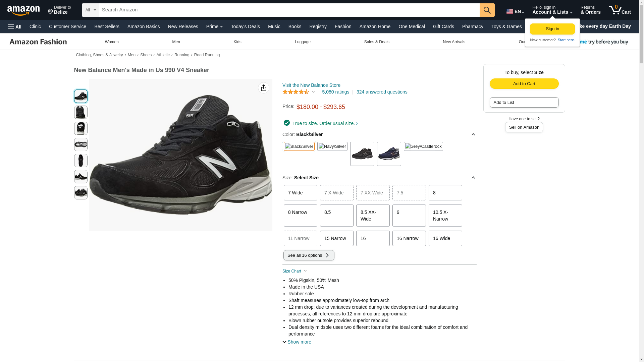Click Deliver to Belize location icon

click(51, 12)
